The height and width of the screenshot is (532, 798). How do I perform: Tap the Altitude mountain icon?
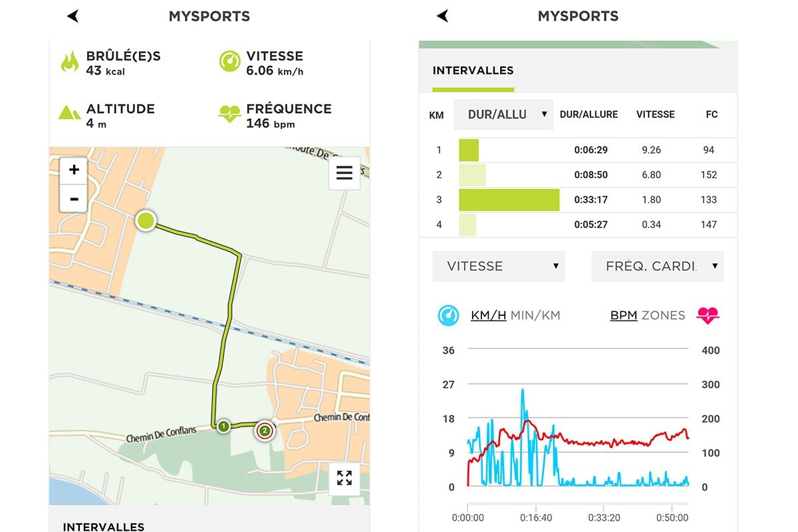click(69, 112)
